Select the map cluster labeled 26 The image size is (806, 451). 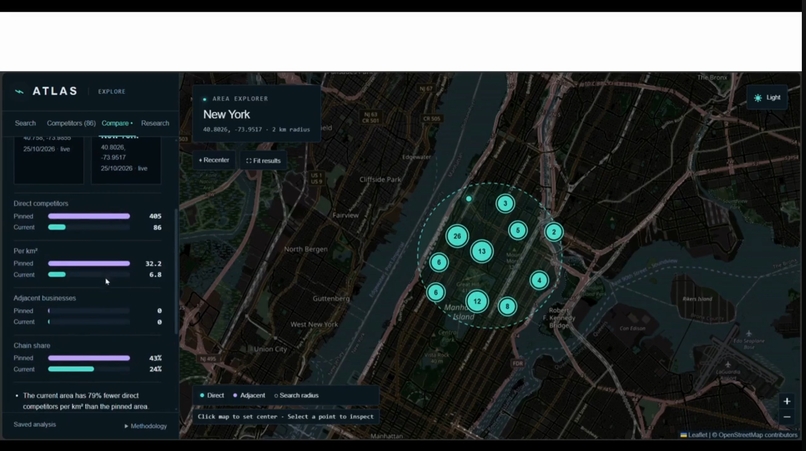(457, 237)
